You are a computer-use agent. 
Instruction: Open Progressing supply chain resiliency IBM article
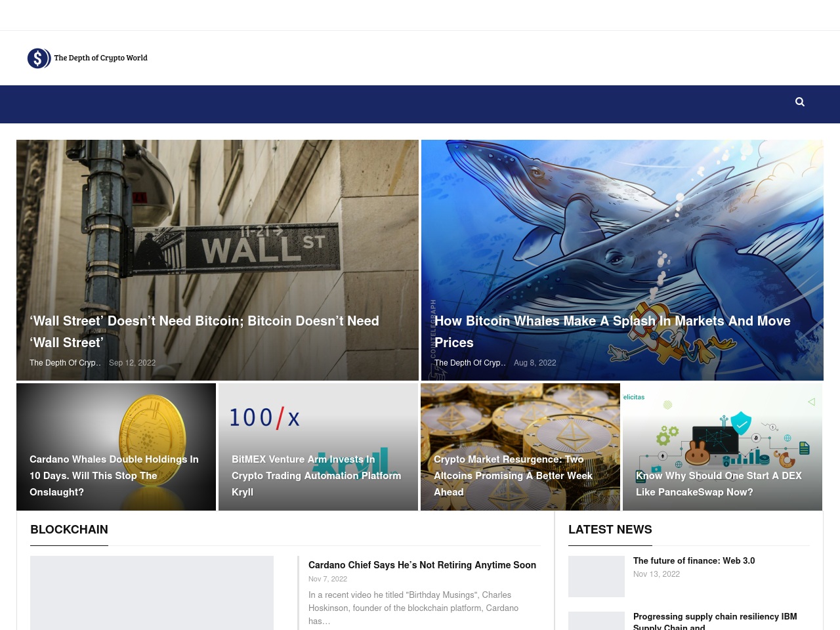pyautogui.click(x=715, y=621)
